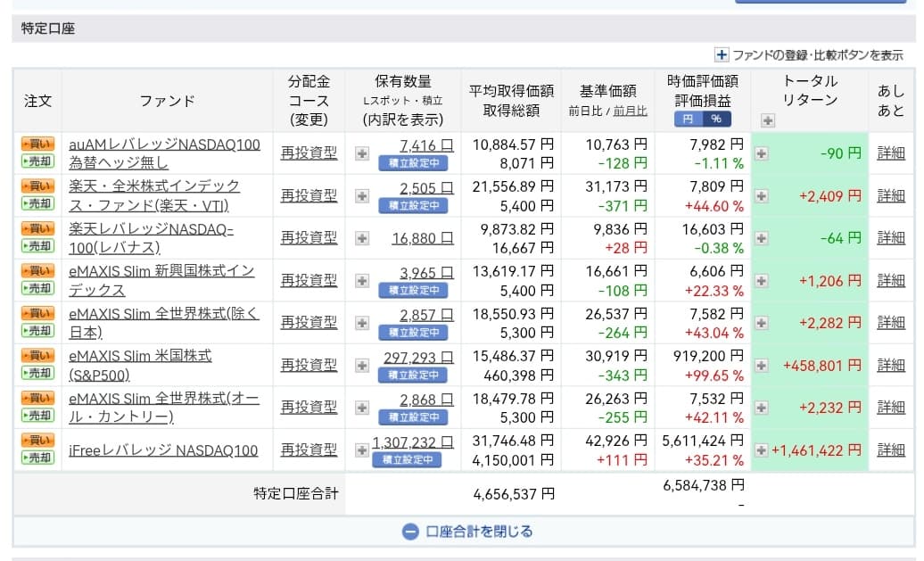Click the 買い button for eMAXIS Slim 米国株式(S&P500)

(x=37, y=355)
